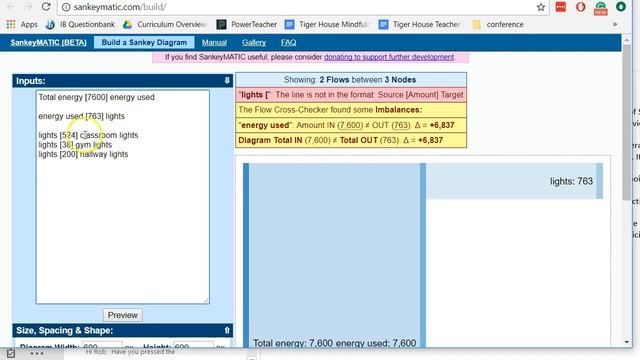Open the red extension icon in toolbar

tap(561, 7)
